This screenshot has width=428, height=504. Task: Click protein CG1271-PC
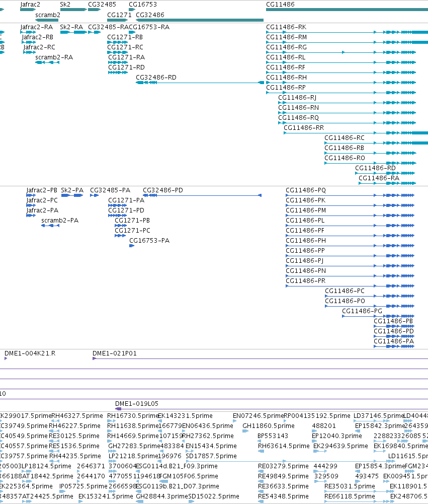tap(120, 236)
